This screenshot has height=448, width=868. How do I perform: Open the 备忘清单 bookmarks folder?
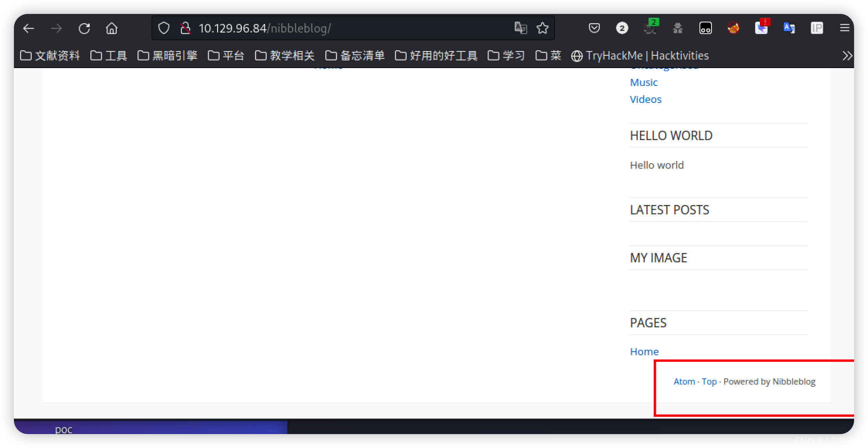coord(356,55)
